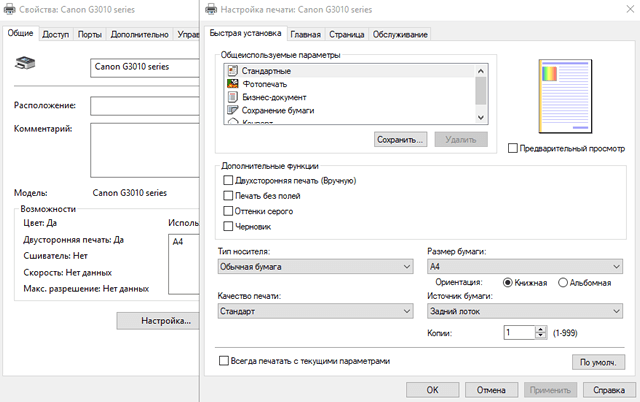Screen dimensions: 640x402
Task: Switch to Быстрая установка tab
Action: coord(245,33)
